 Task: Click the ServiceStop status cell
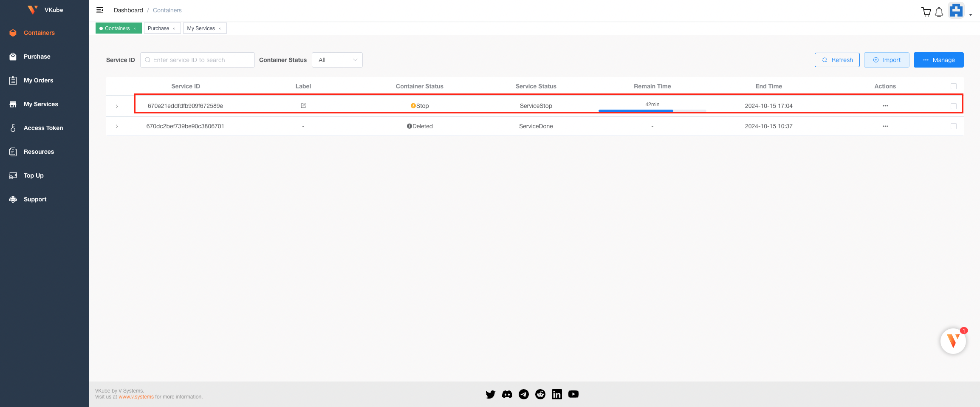[536, 106]
